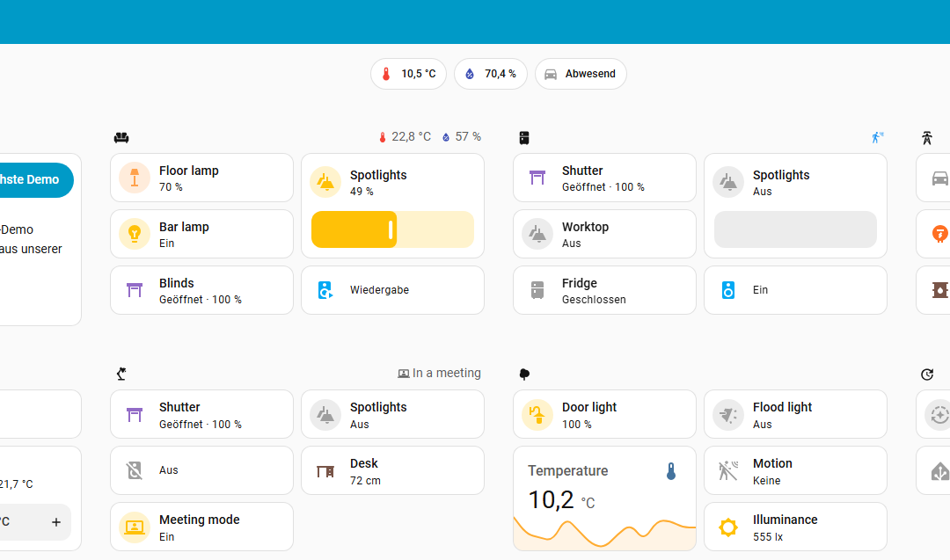Click the Abwesend presence chip
950x560 pixels.
pos(581,74)
